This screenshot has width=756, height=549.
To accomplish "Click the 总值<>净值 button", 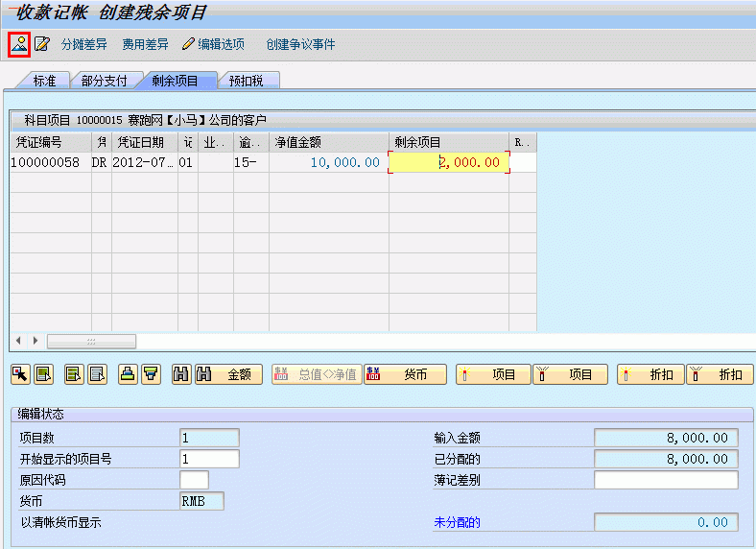I will 317,374.
